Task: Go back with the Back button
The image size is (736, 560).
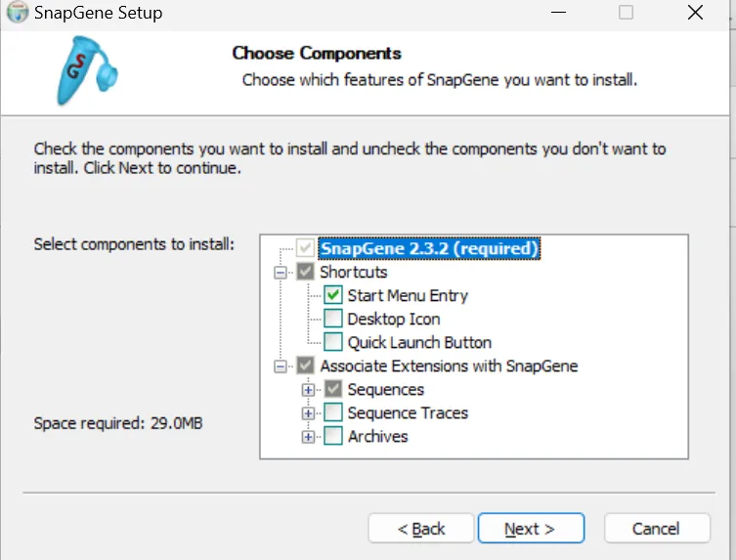Action: [x=421, y=529]
